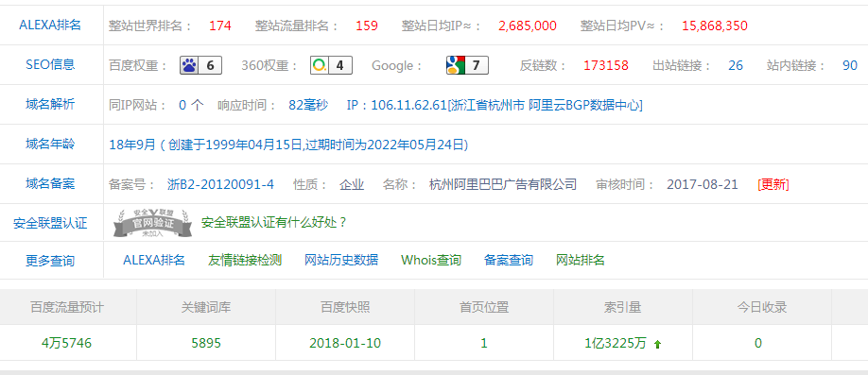868x375 pixels.
Task: Click outbound links count 26
Action: (x=736, y=65)
